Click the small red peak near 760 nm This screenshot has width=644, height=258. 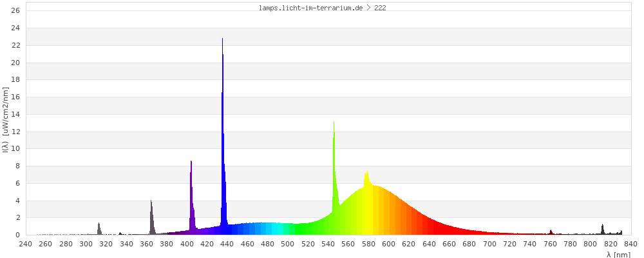[551, 232]
